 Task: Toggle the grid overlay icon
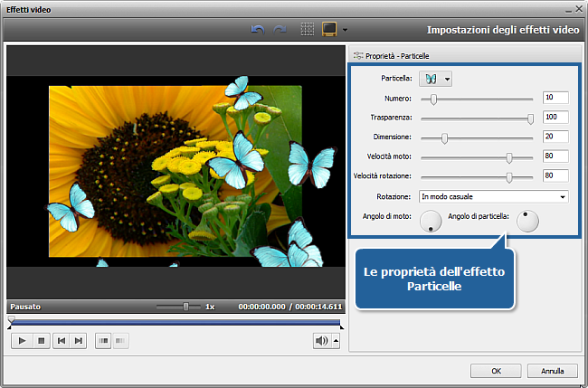click(308, 29)
